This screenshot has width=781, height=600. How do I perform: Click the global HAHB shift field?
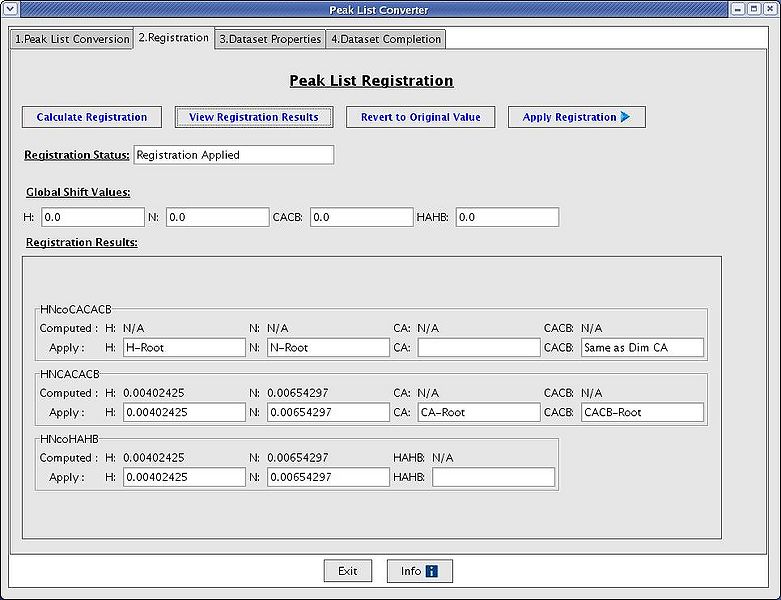click(x=507, y=217)
